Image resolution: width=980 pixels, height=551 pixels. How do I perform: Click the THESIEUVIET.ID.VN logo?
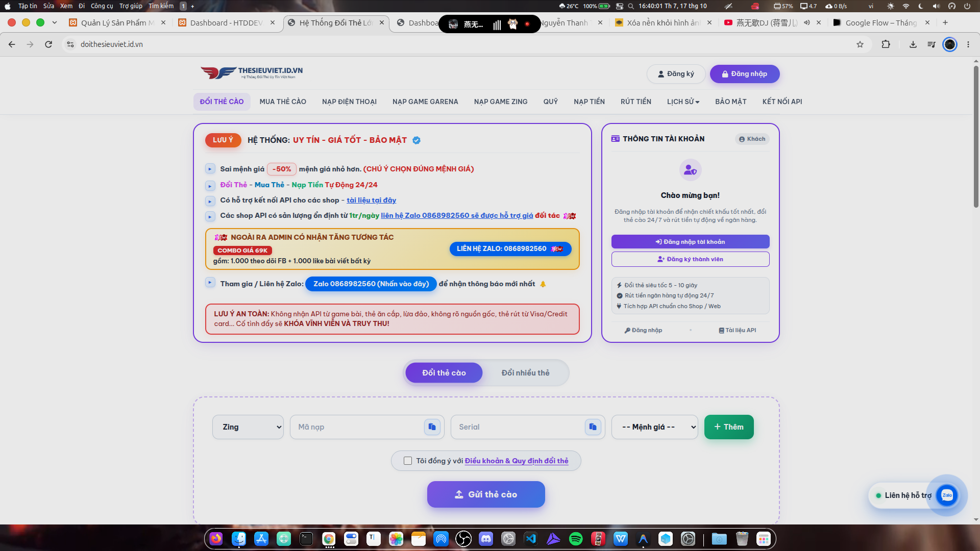[x=252, y=73]
